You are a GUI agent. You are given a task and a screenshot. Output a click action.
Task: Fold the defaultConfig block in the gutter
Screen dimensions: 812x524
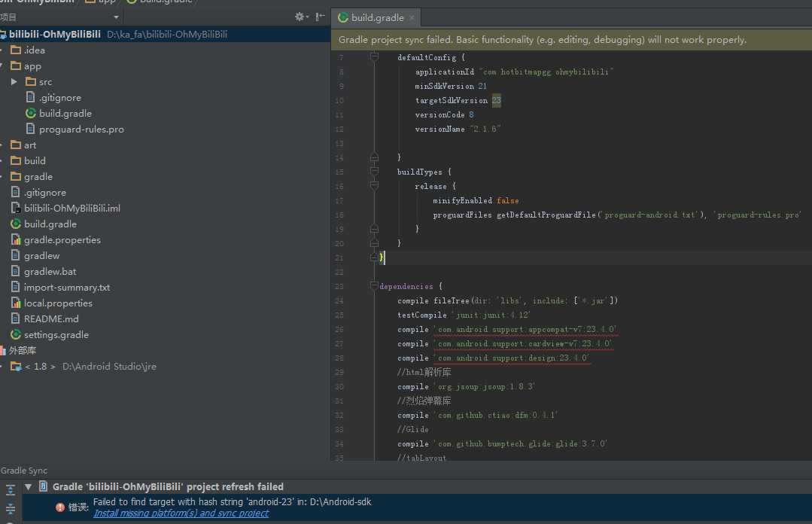click(x=375, y=57)
